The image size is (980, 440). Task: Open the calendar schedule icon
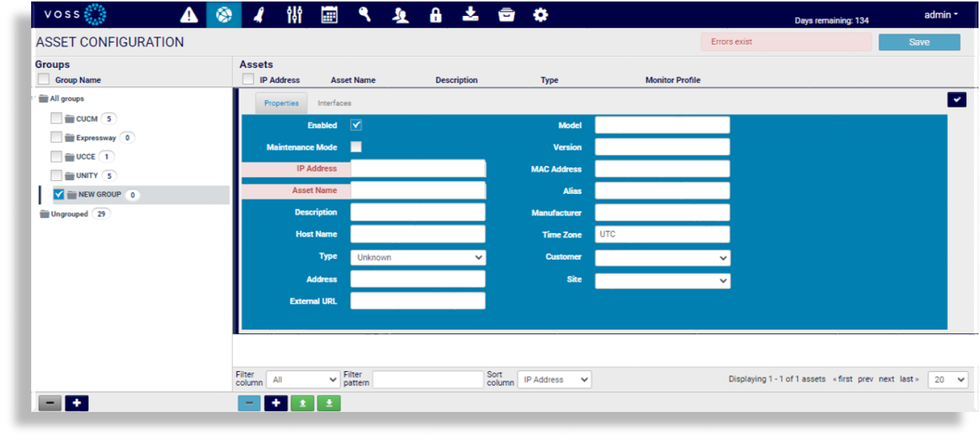(329, 15)
